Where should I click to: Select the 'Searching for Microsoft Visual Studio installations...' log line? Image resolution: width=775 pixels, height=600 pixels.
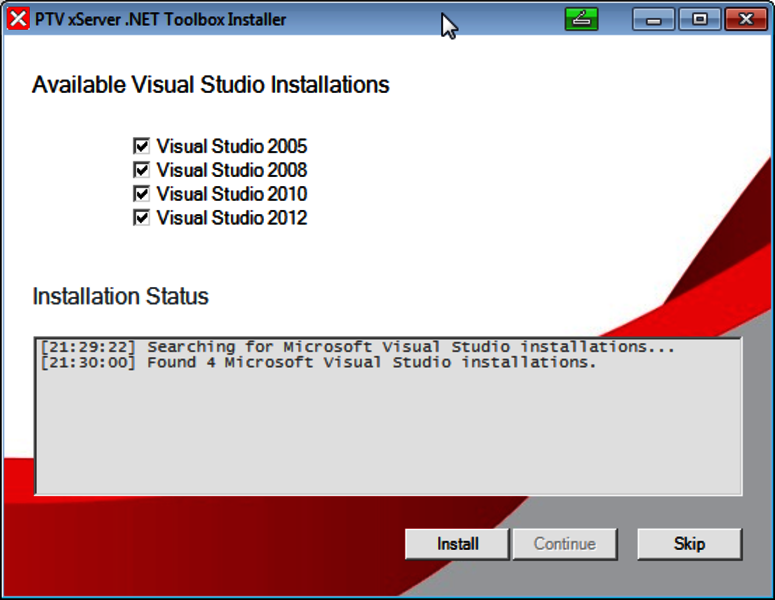click(x=357, y=347)
